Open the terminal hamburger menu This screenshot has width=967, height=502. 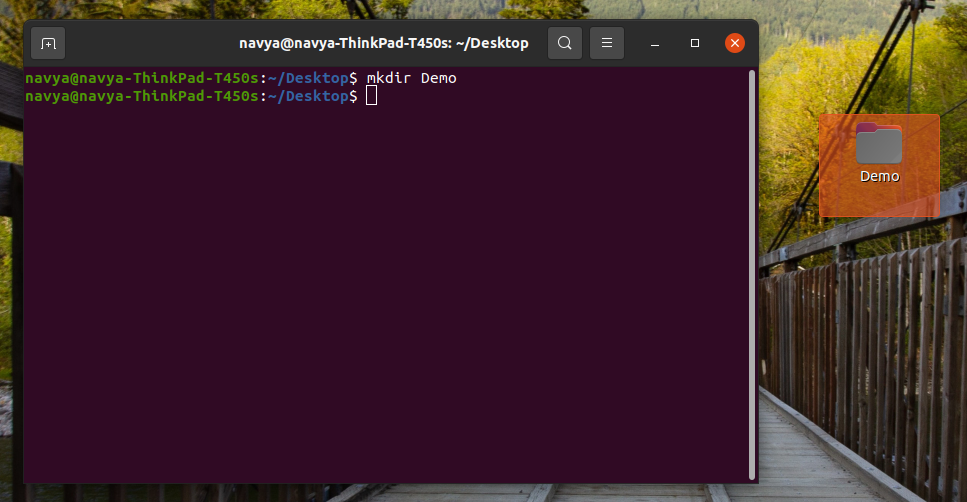click(x=607, y=43)
